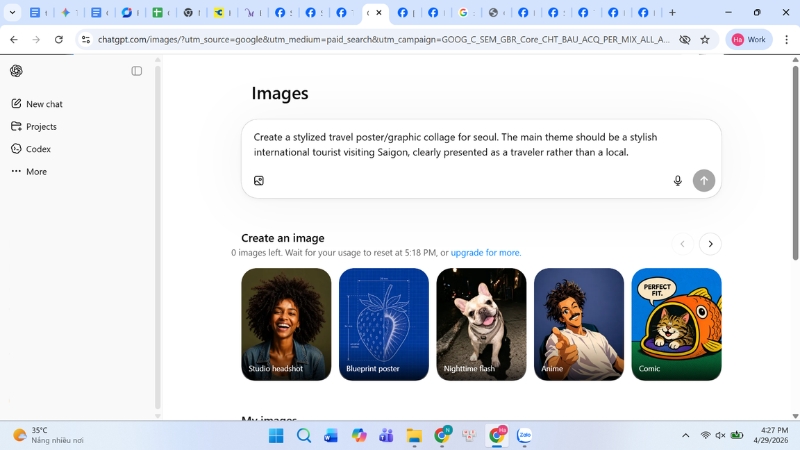Click the "upgrade for more" link
This screenshot has width=800, height=450.
(x=485, y=253)
